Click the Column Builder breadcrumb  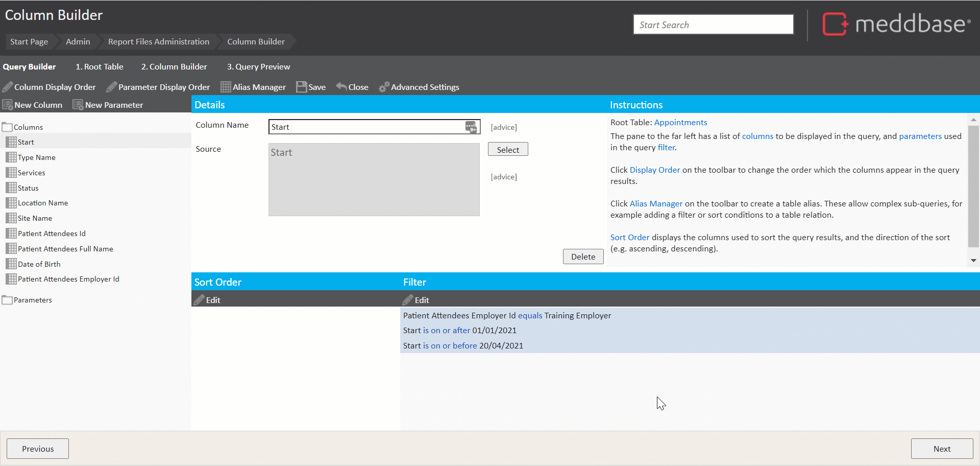(256, 41)
